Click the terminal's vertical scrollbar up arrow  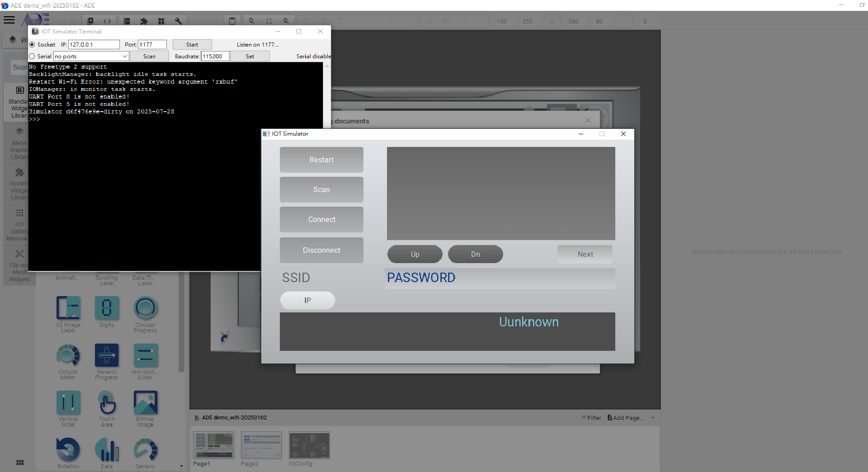(327, 66)
